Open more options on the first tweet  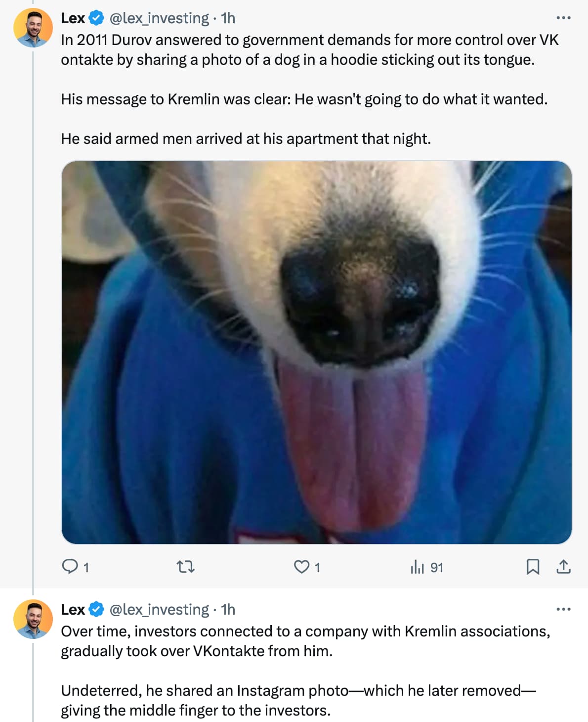(x=563, y=18)
